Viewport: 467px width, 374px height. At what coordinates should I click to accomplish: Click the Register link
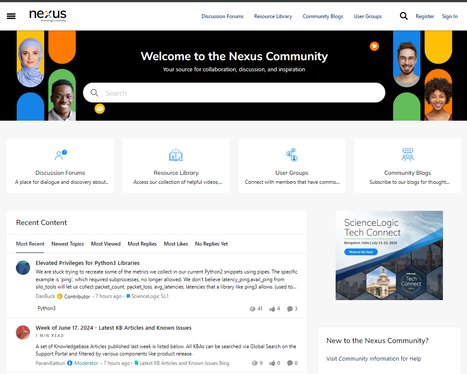(425, 16)
